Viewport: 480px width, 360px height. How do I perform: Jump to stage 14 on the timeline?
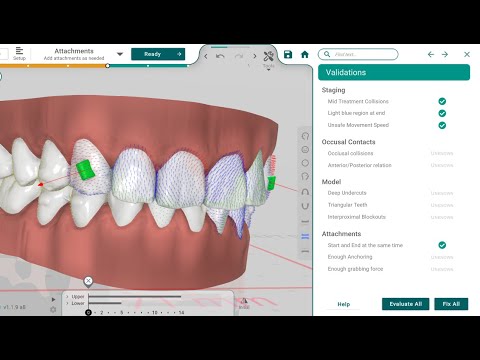coord(181,313)
